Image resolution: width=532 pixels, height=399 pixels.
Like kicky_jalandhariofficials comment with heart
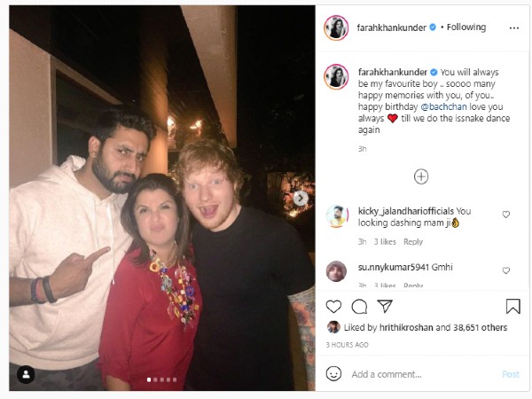click(506, 215)
